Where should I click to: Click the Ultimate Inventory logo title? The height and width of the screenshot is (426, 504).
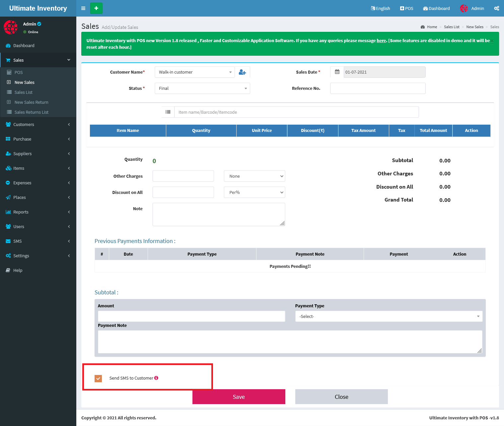[38, 8]
